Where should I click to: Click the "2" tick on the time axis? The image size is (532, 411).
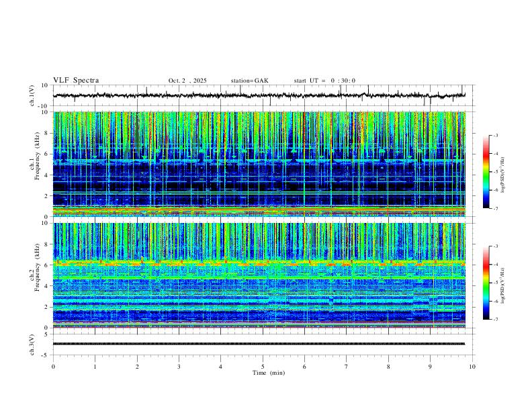[x=137, y=367]
